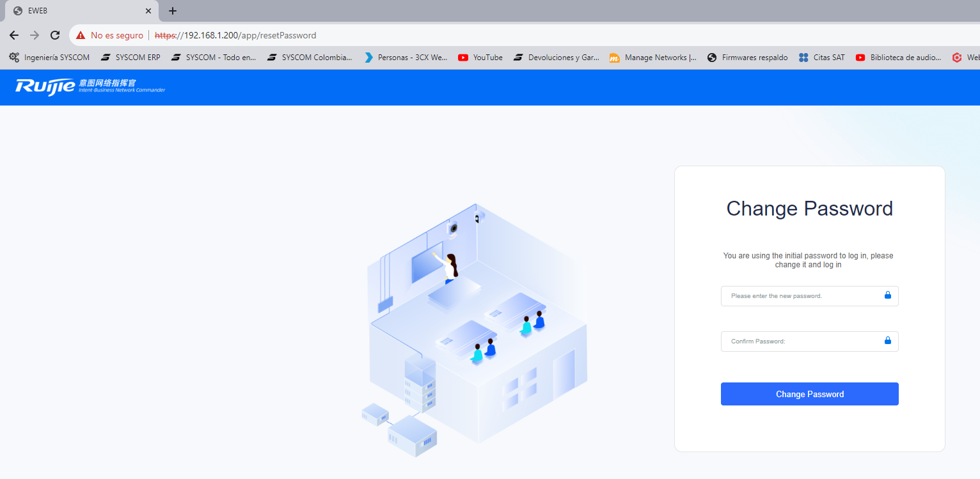The height and width of the screenshot is (479, 980).
Task: Open the Citas SAT bookmark
Action: (821, 58)
